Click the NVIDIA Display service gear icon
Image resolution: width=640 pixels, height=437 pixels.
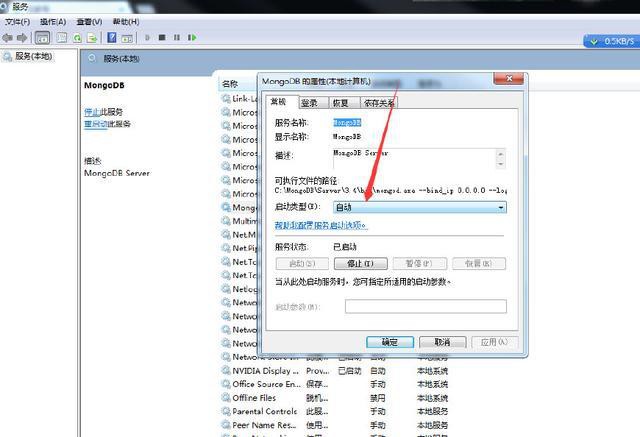[x=226, y=370]
